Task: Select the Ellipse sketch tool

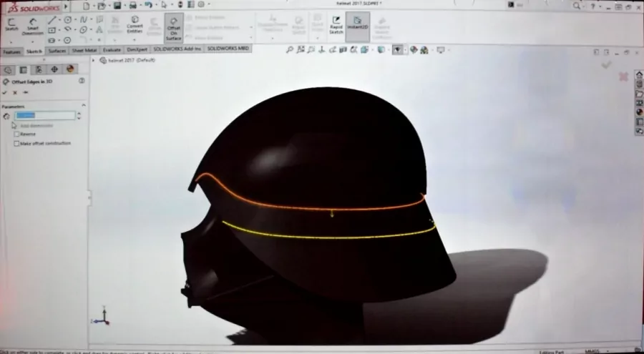Action: tap(84, 29)
